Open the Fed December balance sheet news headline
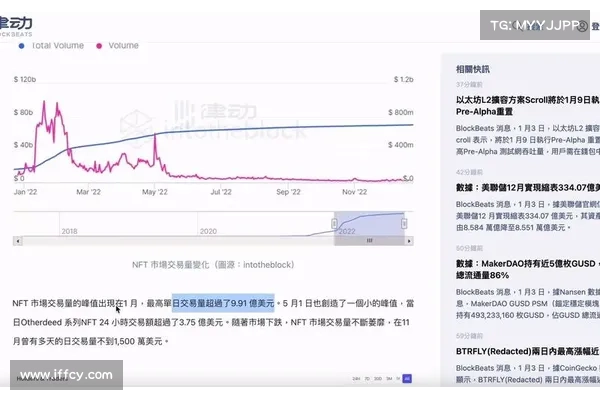Screen dimensions: 600x400 point(528,188)
